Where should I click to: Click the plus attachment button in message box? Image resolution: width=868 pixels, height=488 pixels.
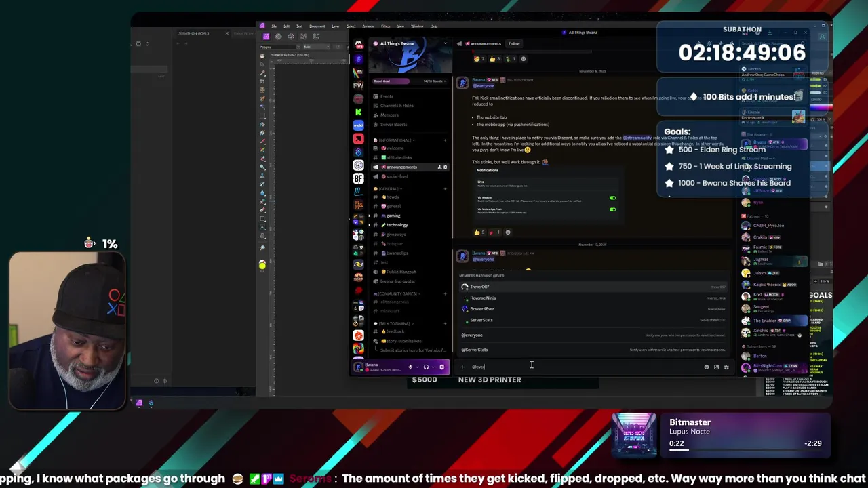coord(462,367)
